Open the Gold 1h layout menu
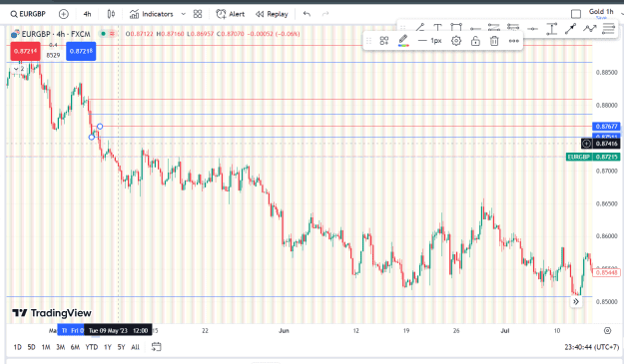624x364 pixels. point(601,13)
